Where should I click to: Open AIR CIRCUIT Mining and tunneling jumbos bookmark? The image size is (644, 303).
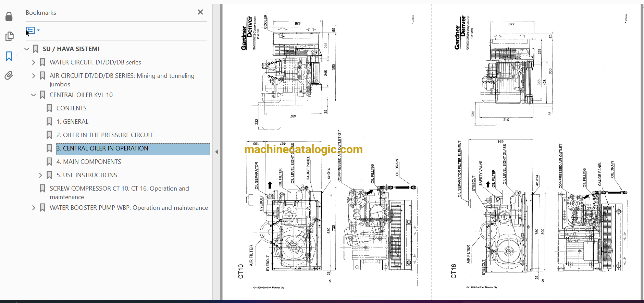coord(122,80)
